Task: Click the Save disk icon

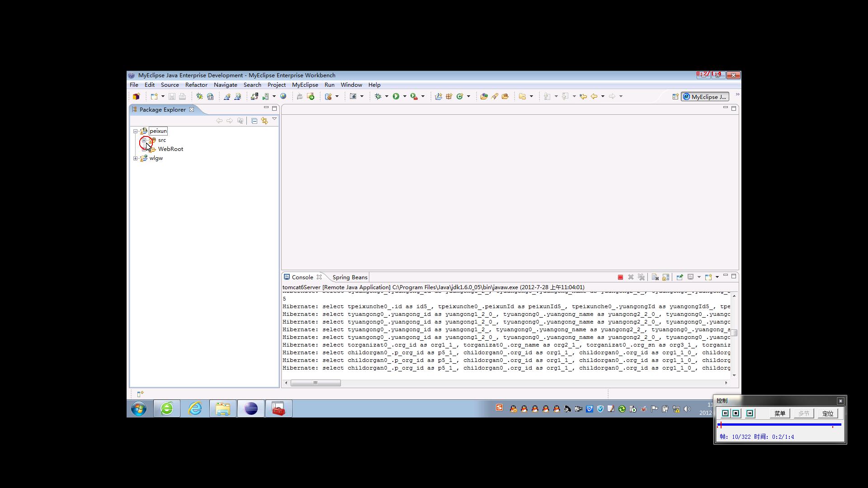Action: click(172, 96)
